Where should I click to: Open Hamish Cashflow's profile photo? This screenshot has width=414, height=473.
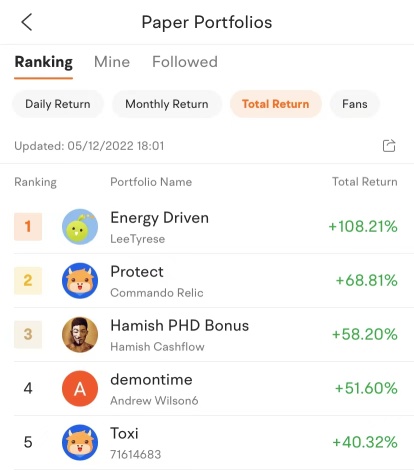coord(80,334)
